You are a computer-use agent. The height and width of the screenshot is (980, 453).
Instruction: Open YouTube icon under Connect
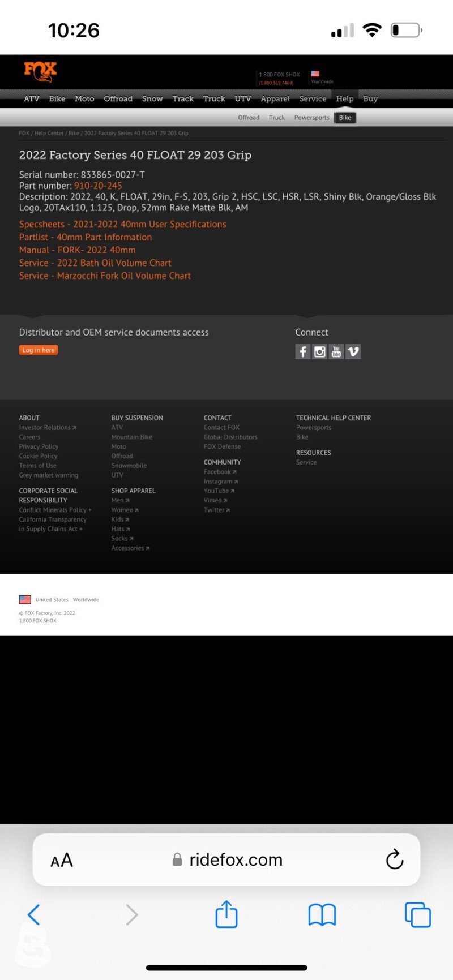[336, 352]
